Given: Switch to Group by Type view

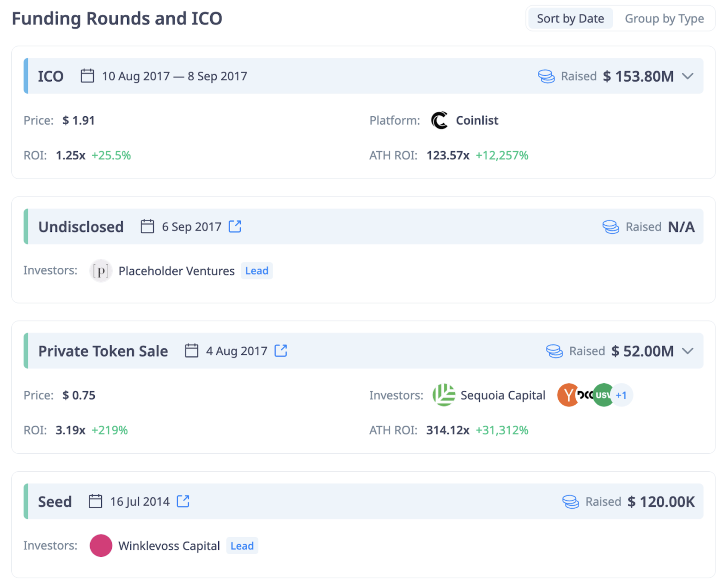Looking at the screenshot, I should (664, 18).
